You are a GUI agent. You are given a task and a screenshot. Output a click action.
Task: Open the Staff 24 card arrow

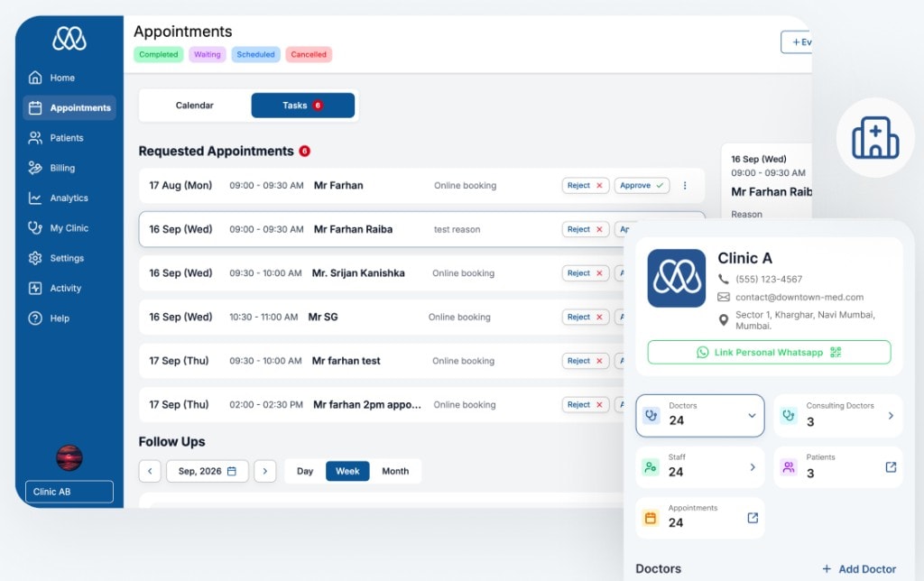753,467
